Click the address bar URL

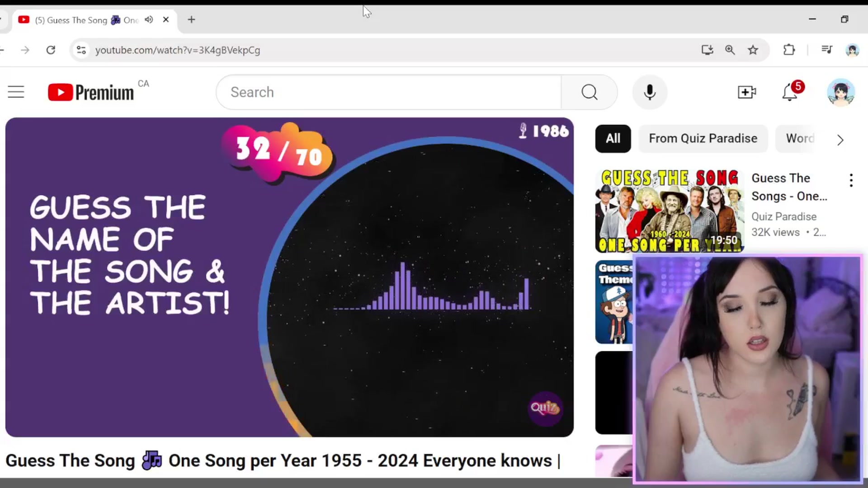[x=177, y=50]
